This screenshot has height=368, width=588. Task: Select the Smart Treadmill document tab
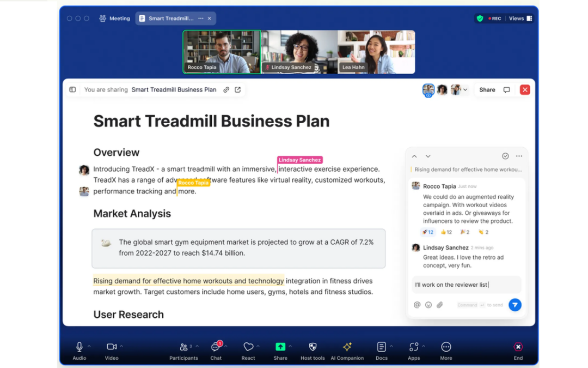[170, 19]
